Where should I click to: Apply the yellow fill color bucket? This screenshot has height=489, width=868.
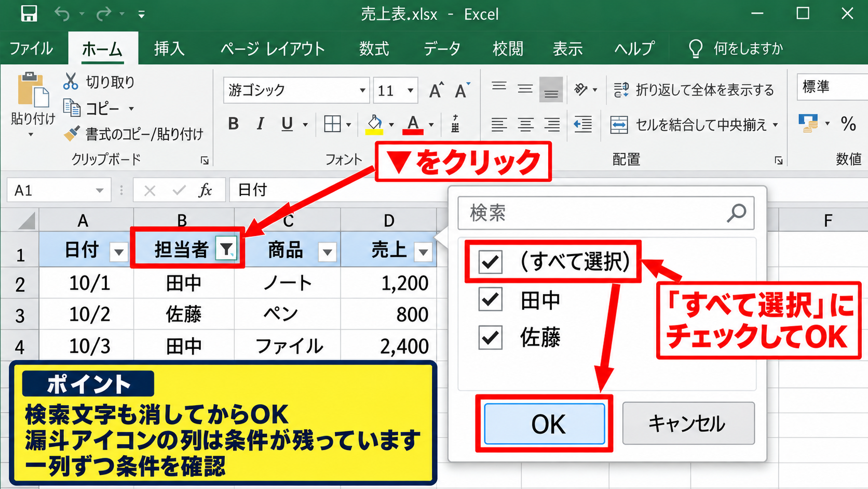click(374, 124)
